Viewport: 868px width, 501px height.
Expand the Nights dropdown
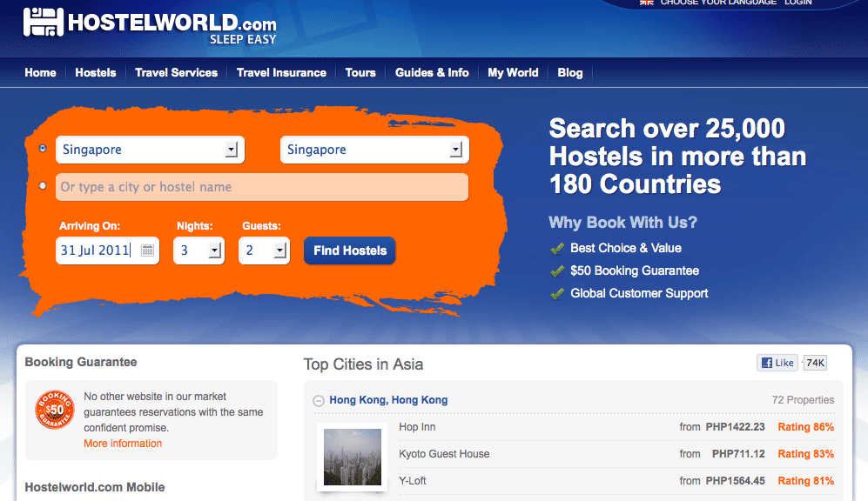199,250
